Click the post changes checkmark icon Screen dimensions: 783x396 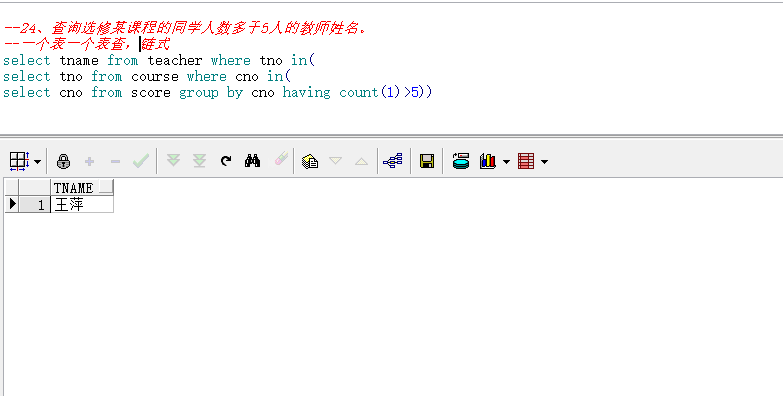[141, 161]
